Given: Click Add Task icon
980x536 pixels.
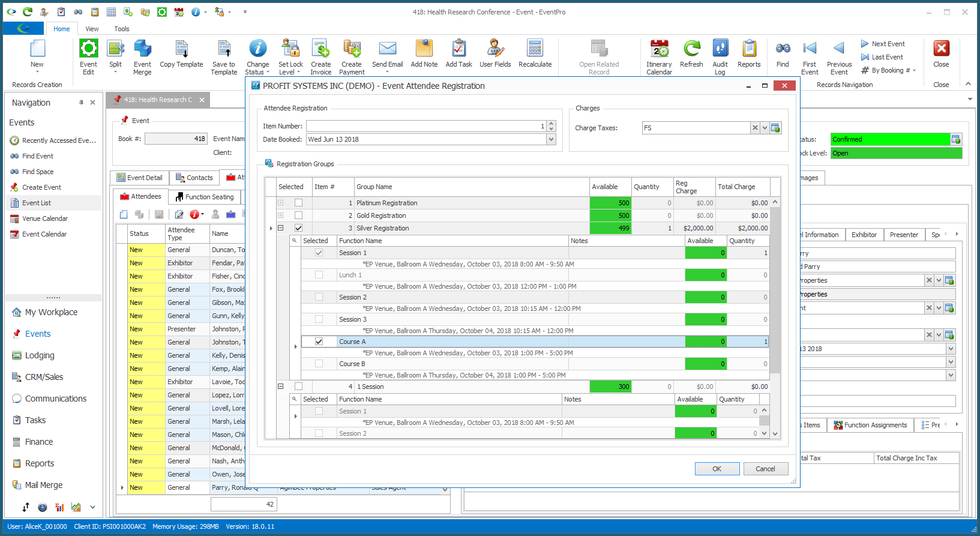Looking at the screenshot, I should tap(458, 54).
